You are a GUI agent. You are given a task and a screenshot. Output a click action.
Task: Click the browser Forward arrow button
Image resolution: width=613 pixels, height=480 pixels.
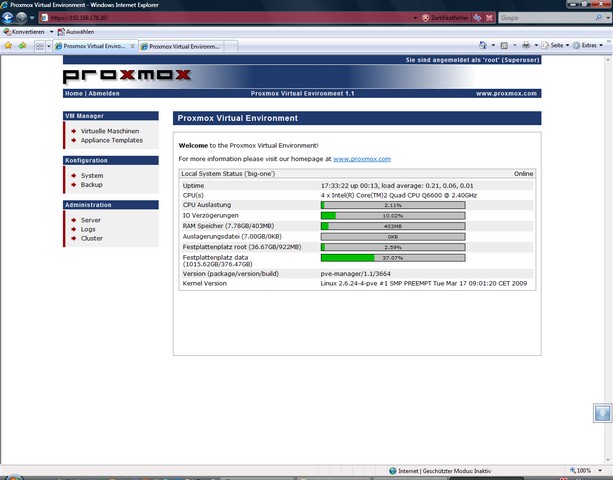21,18
